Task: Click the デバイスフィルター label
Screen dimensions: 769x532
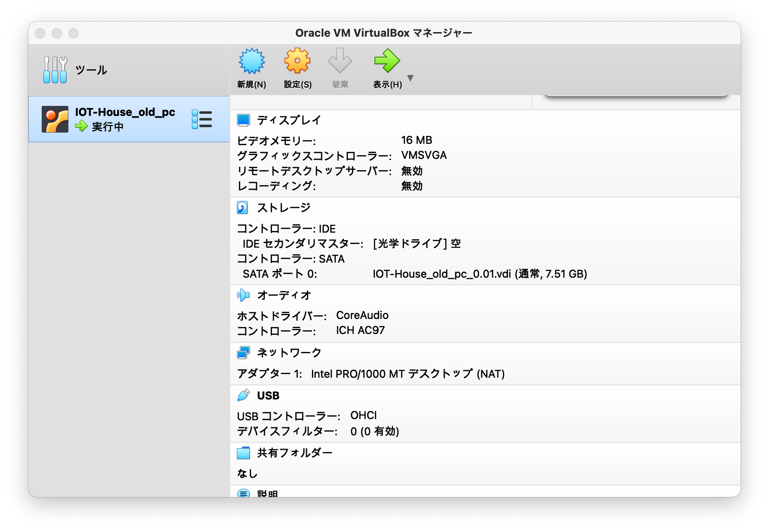Action: click(x=287, y=431)
